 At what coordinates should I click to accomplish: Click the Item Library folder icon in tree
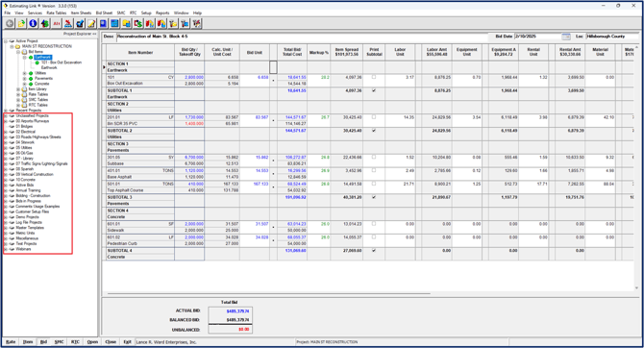pos(25,89)
